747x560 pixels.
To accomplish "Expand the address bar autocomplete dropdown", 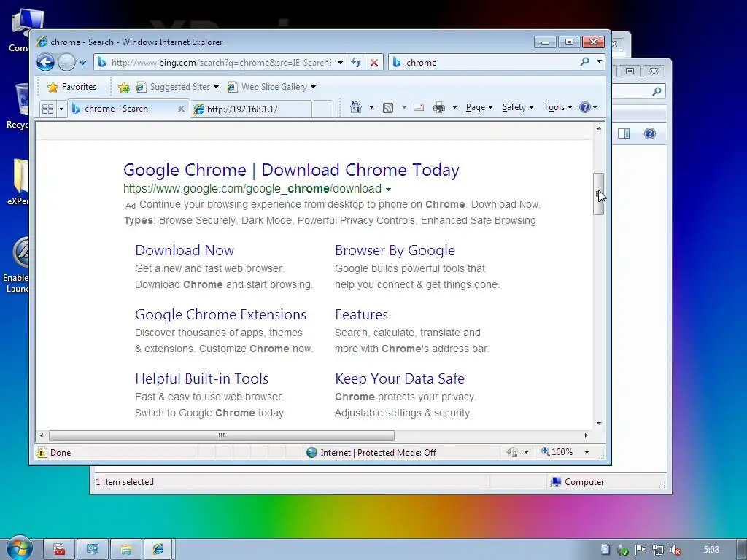I will 340,63.
